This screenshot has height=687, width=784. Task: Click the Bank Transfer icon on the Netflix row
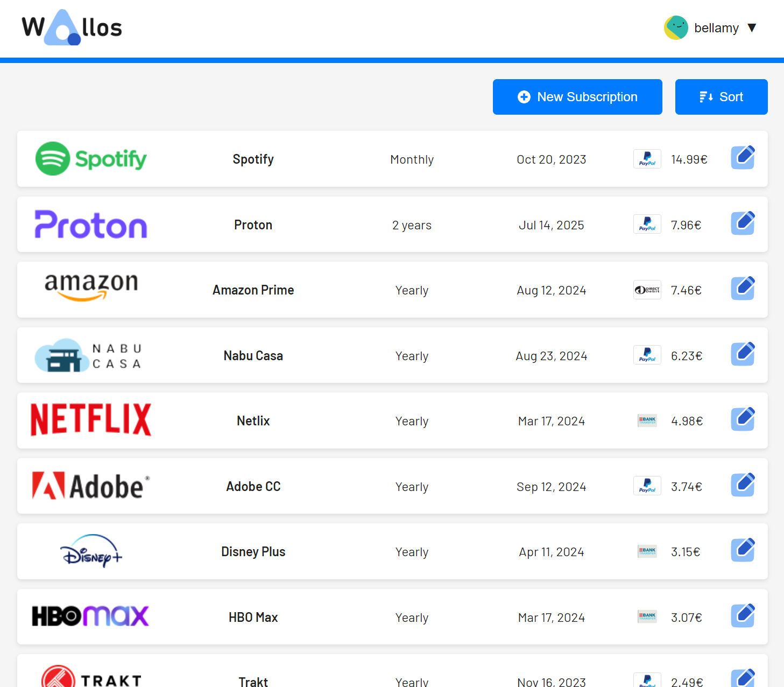647,420
